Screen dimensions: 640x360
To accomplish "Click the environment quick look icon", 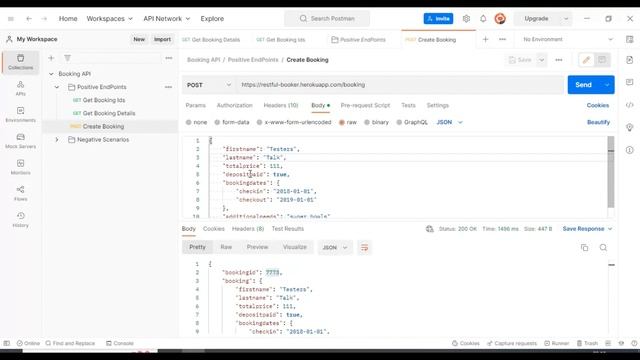I will (x=629, y=40).
